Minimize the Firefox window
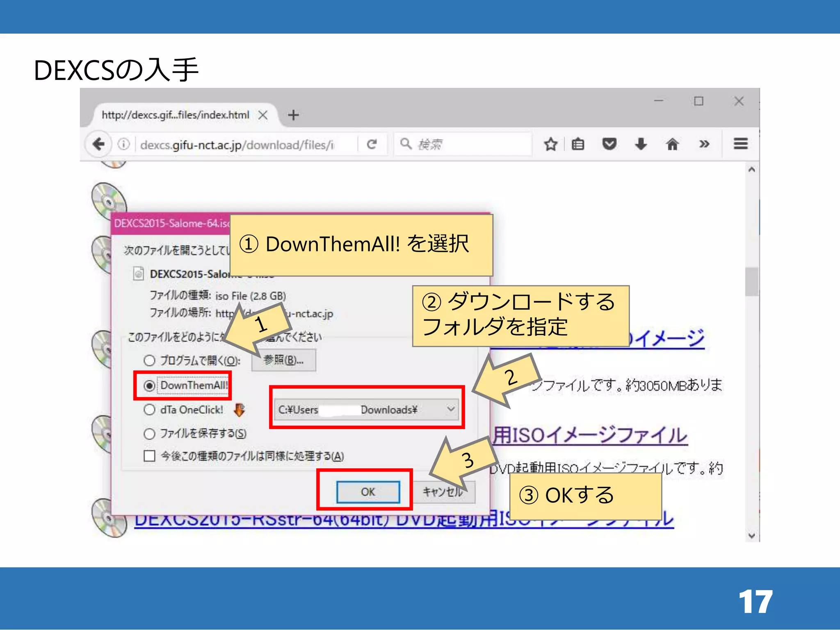Screen dimensions: 840x630 pos(659,101)
